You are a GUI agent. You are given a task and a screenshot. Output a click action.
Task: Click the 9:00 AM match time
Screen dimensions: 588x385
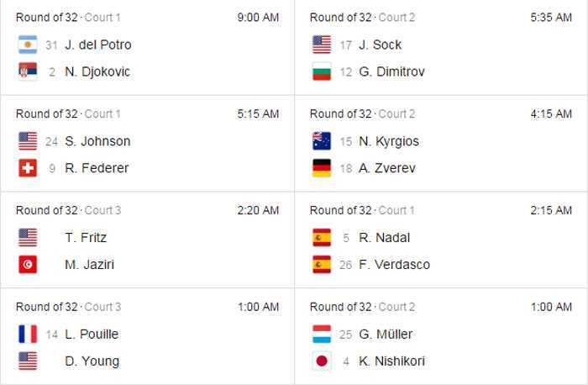pos(259,18)
